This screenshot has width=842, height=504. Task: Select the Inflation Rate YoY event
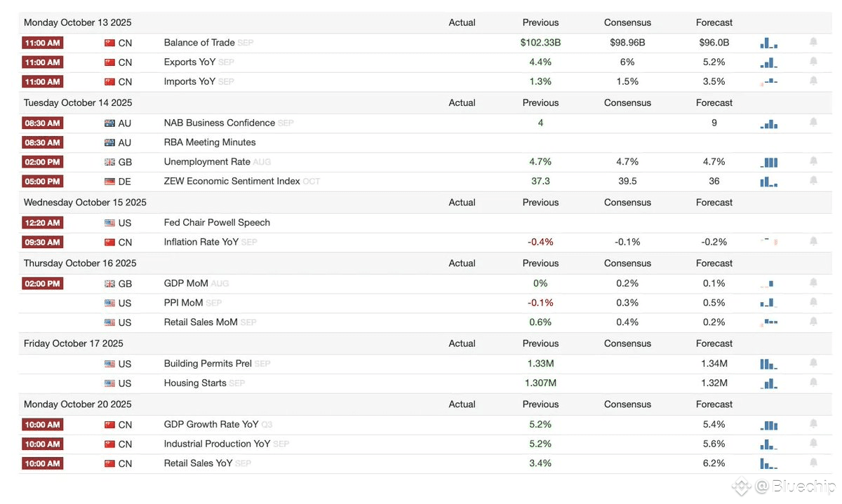(201, 242)
